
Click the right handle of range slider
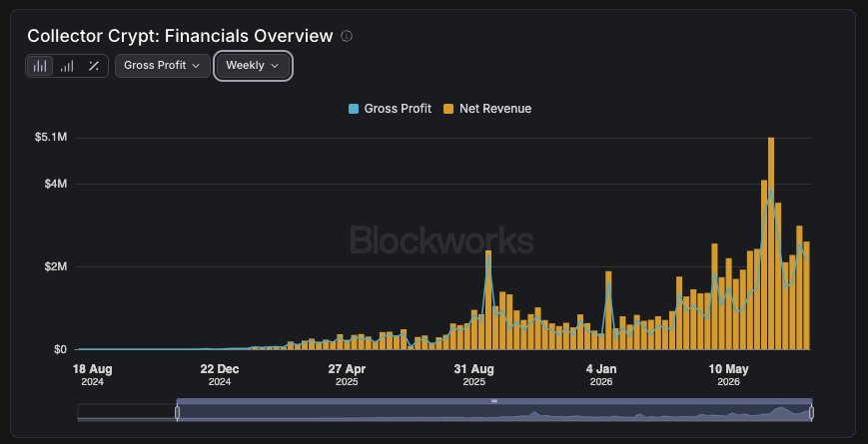pos(811,412)
